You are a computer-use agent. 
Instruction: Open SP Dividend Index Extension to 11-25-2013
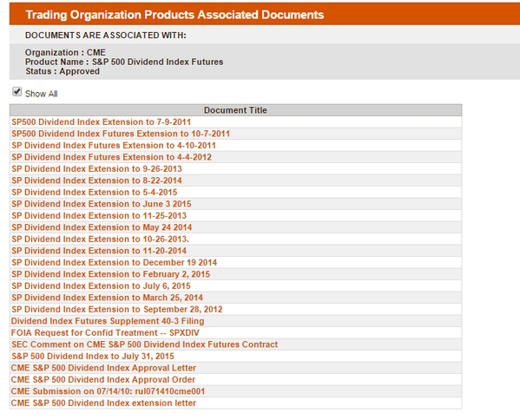pos(99,215)
